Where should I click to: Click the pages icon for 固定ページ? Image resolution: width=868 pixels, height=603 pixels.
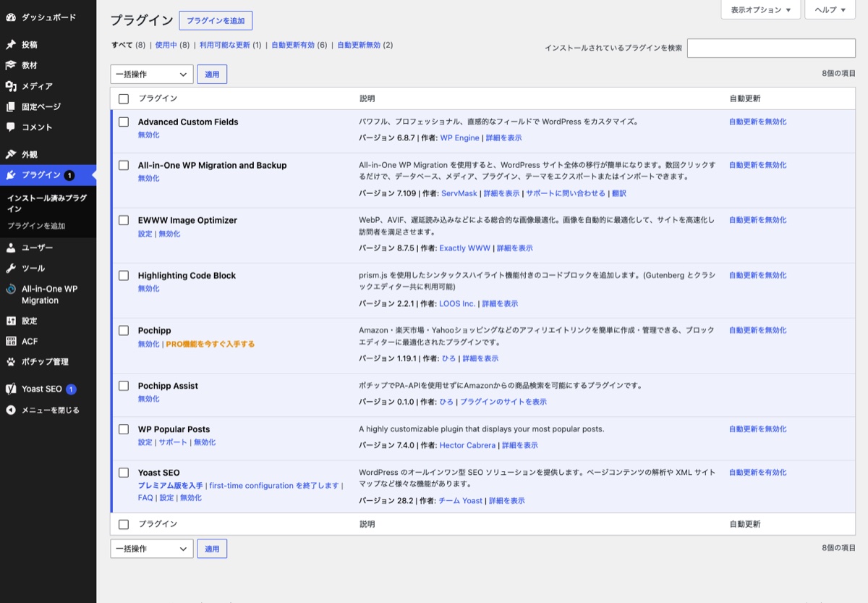click(x=11, y=106)
